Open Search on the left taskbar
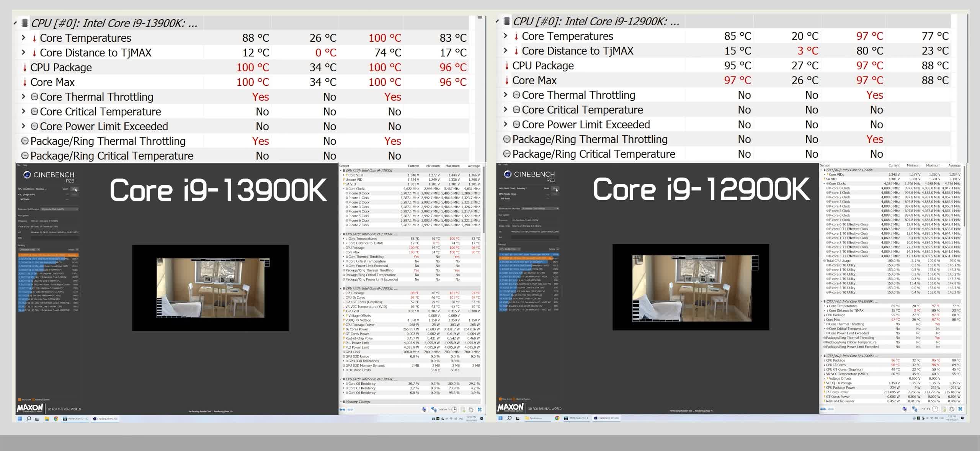980x451 pixels. point(29,419)
